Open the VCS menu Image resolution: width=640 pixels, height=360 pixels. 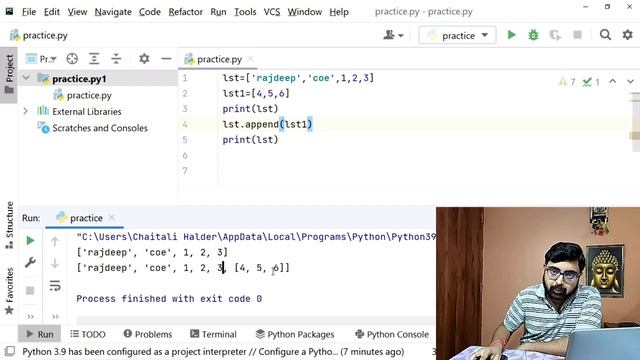click(x=272, y=12)
